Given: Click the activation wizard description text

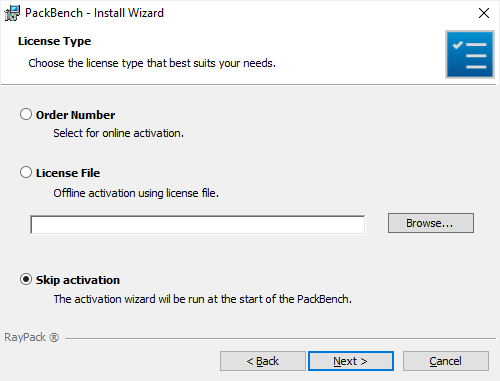Looking at the screenshot, I should [203, 299].
